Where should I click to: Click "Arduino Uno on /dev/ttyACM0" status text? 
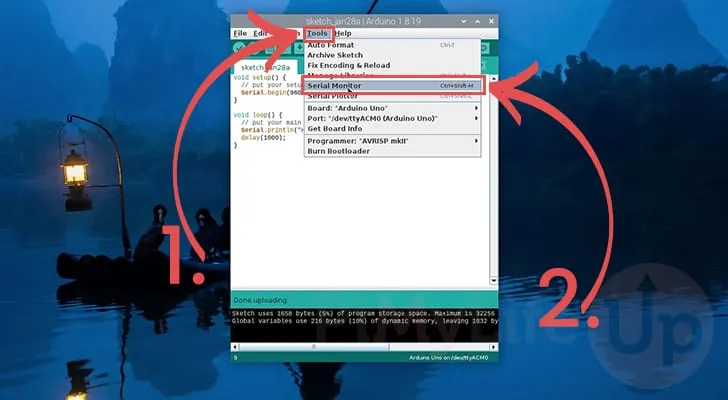pyautogui.click(x=448, y=358)
